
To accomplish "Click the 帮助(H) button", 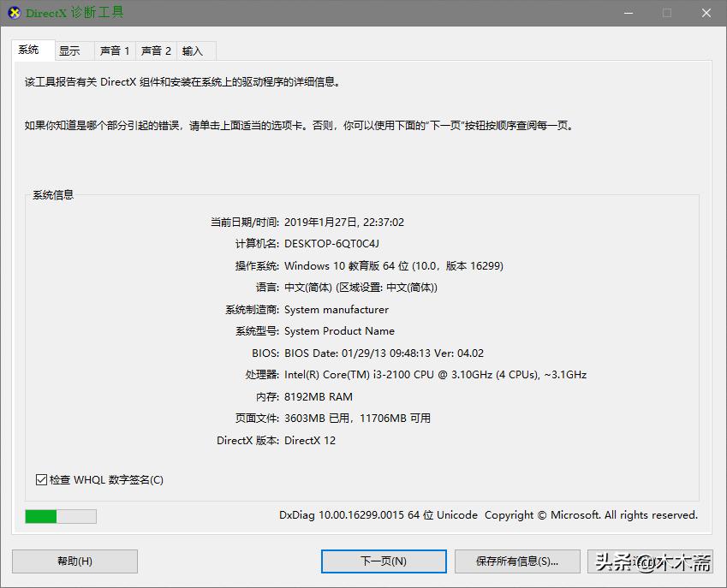I will pyautogui.click(x=74, y=561).
